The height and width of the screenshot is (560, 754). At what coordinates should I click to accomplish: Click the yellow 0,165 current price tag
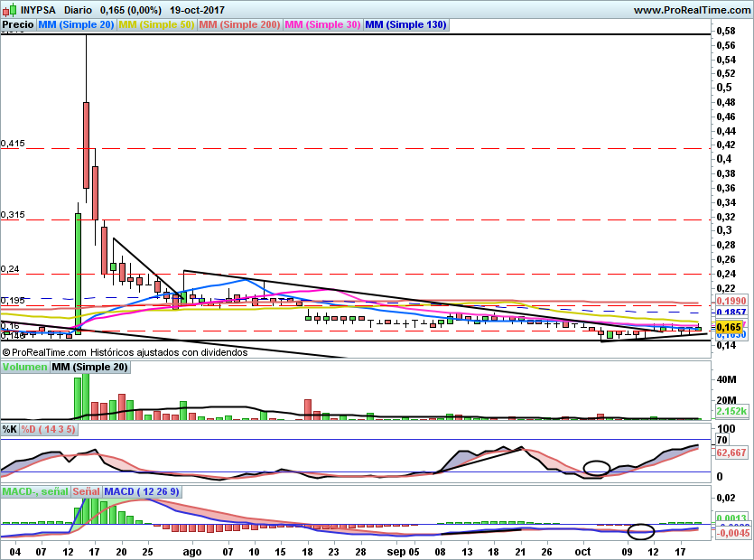[729, 328]
